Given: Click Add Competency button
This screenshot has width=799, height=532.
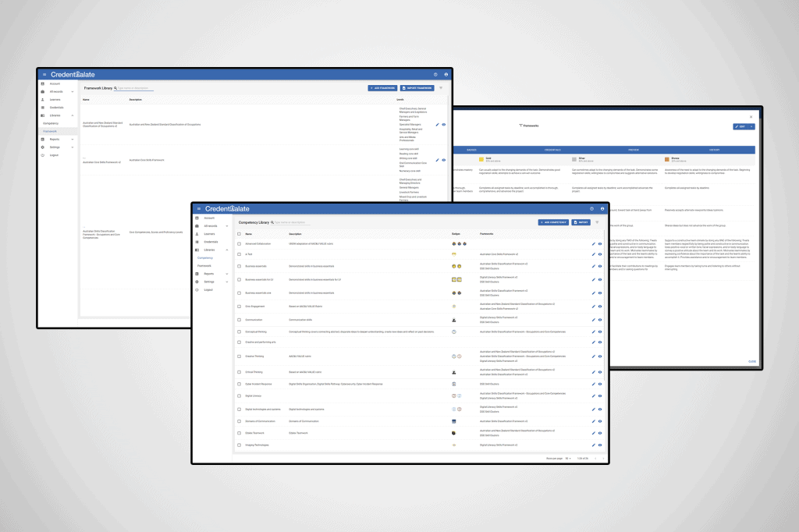Looking at the screenshot, I should tap(553, 222).
